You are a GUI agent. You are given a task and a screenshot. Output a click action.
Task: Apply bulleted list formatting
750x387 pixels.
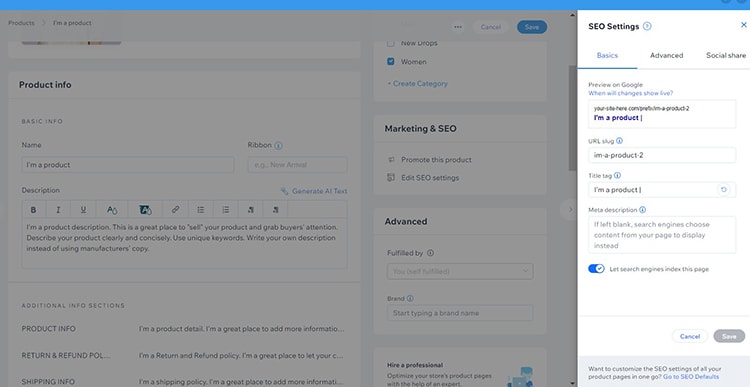point(200,210)
